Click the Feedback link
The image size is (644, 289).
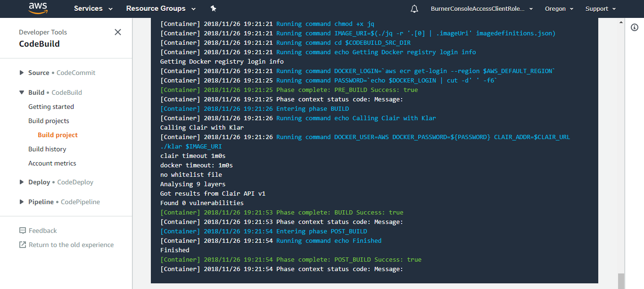click(x=42, y=231)
